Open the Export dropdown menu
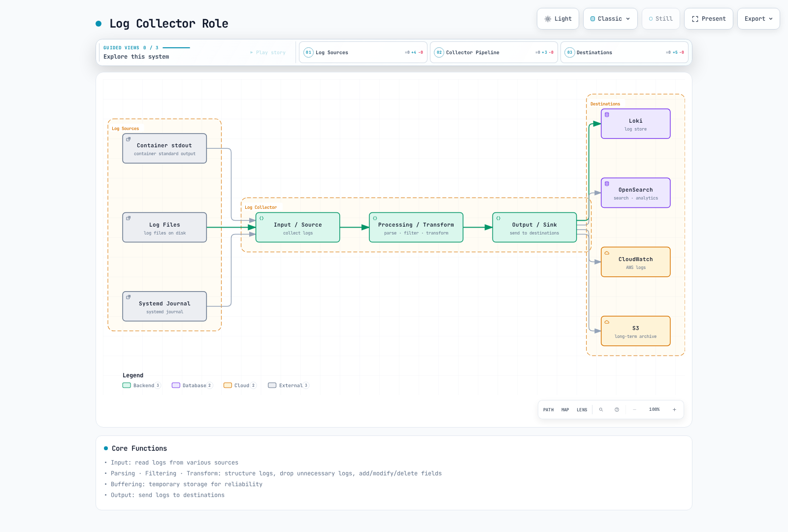Viewport: 788px width, 532px height. [x=758, y=19]
